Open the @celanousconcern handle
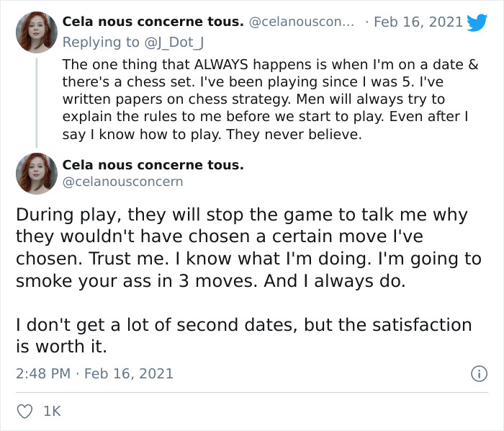 (x=122, y=182)
